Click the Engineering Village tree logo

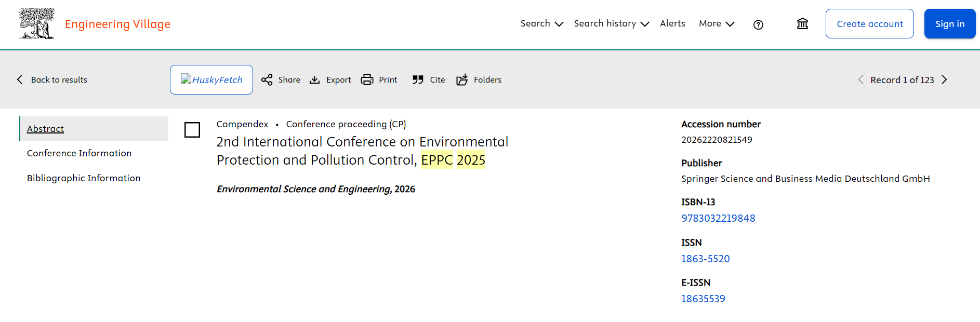pos(37,23)
